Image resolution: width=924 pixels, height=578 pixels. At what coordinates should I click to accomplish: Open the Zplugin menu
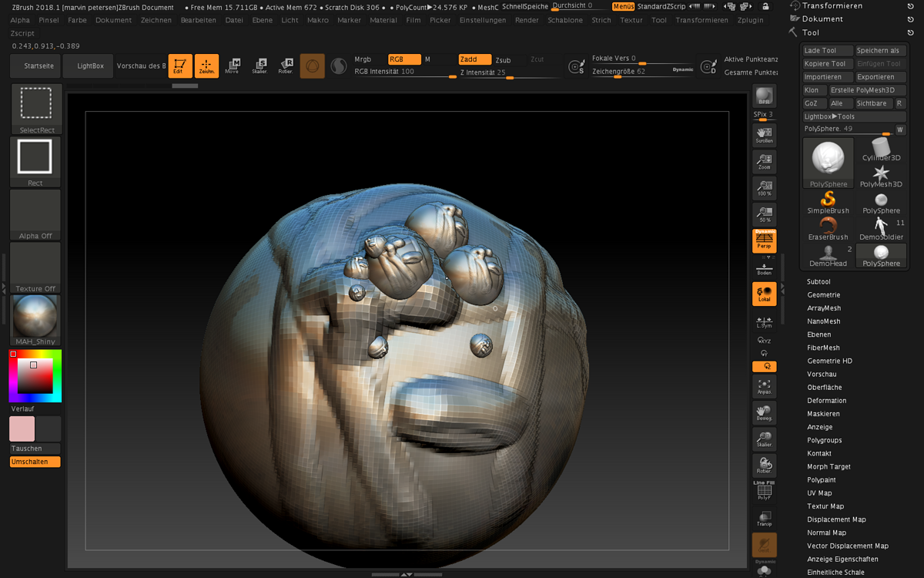[x=751, y=20]
